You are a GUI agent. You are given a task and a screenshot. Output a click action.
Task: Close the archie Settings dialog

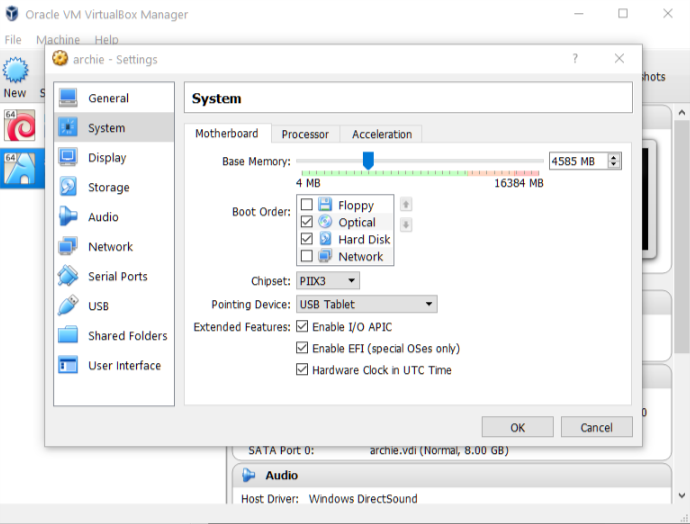[x=619, y=58]
